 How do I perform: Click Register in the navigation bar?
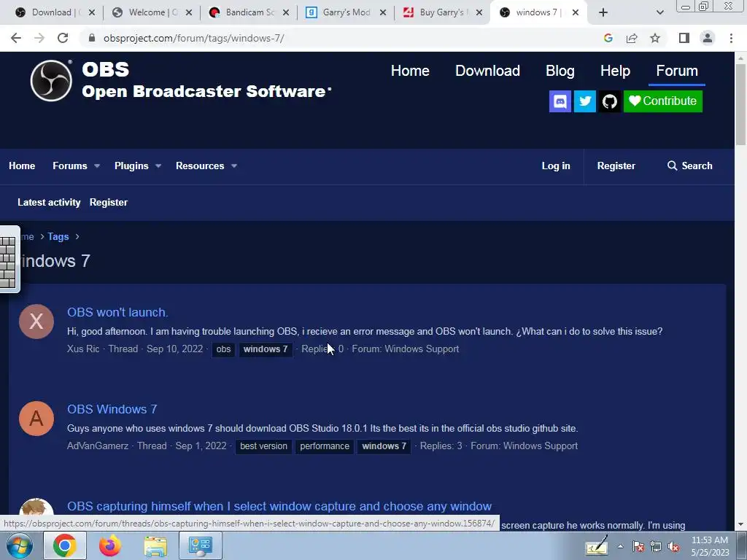[x=616, y=166]
